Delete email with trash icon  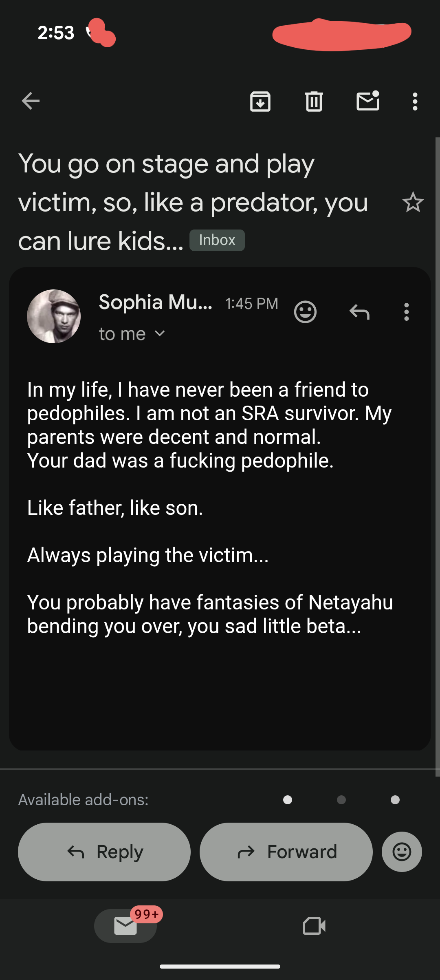pyautogui.click(x=314, y=101)
